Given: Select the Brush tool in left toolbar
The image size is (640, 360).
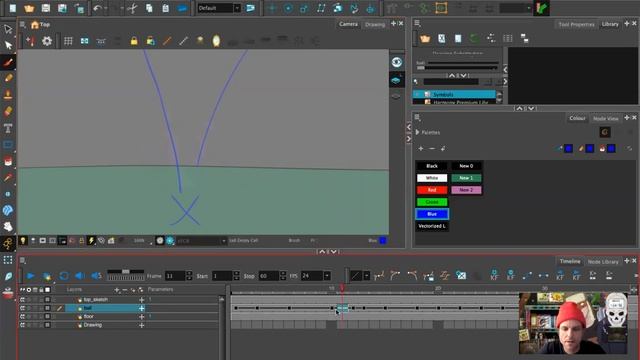Looking at the screenshot, I should (8, 62).
